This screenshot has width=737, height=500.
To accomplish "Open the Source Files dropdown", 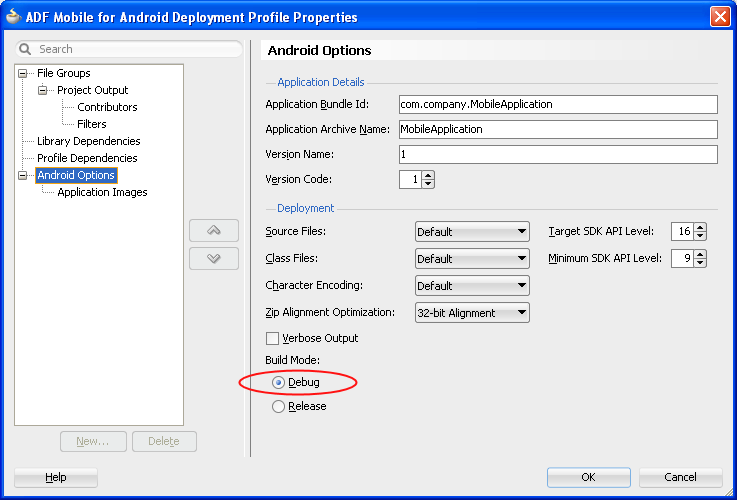I will pos(472,232).
